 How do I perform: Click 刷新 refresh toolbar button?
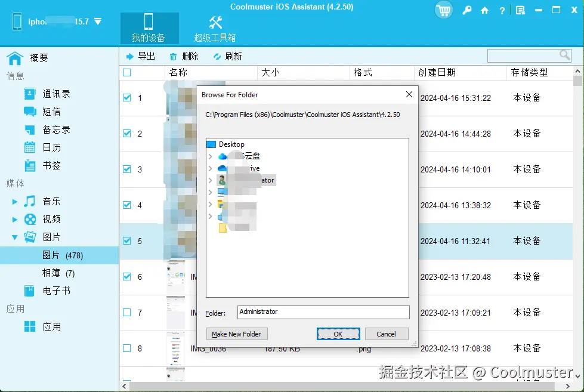tap(227, 56)
